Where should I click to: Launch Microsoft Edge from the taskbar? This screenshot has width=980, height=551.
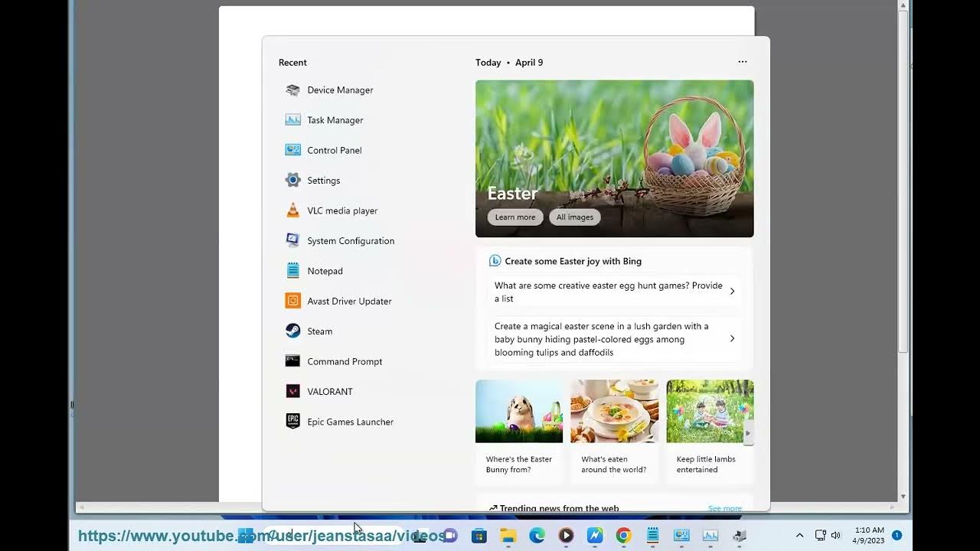click(537, 536)
